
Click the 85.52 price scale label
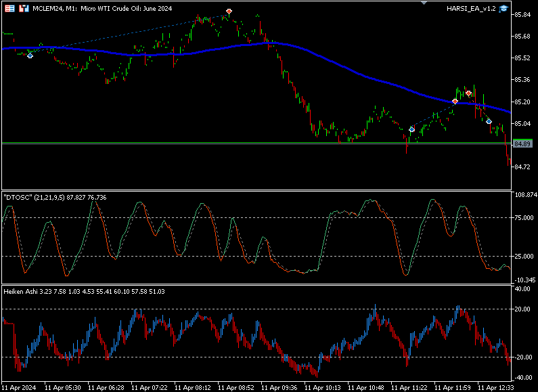[522, 58]
